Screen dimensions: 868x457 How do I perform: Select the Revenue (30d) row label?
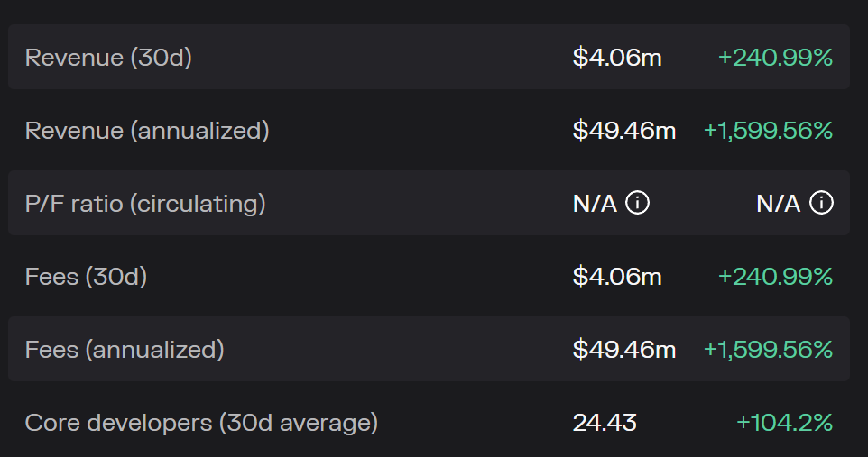[108, 58]
